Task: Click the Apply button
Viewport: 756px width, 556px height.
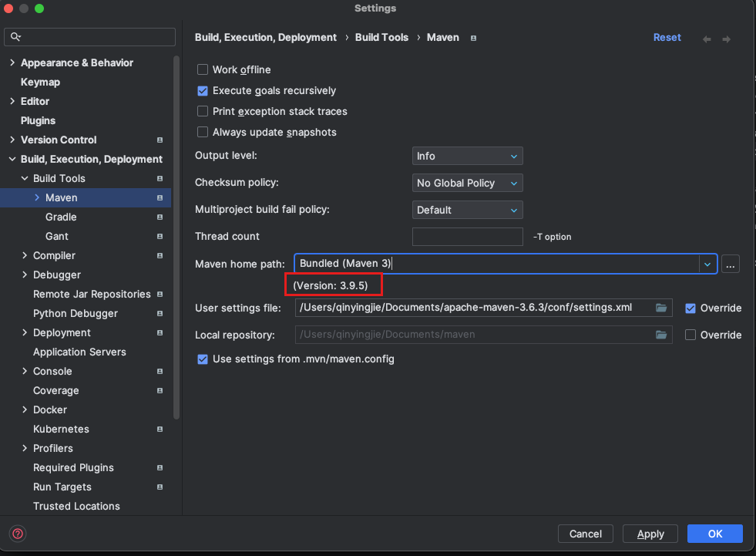Action: (x=650, y=534)
